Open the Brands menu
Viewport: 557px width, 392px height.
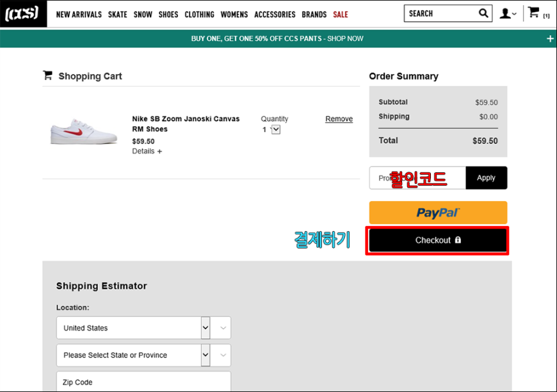(314, 15)
